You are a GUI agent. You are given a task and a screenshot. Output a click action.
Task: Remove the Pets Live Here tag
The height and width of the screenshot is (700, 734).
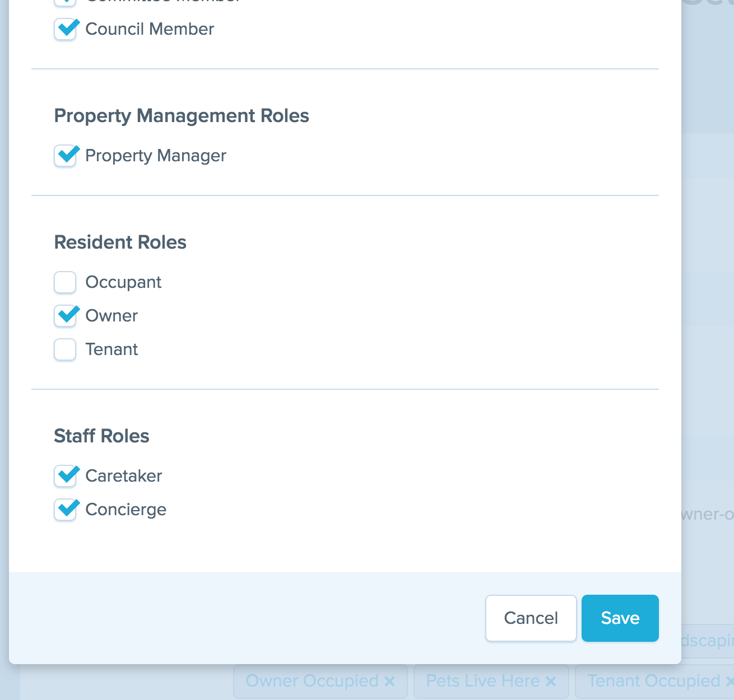point(551,682)
